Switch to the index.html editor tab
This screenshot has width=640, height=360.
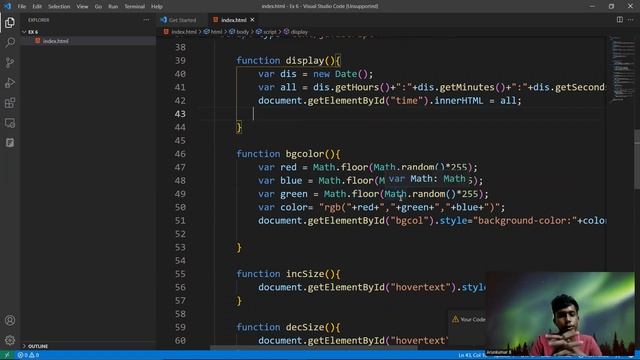click(x=233, y=20)
